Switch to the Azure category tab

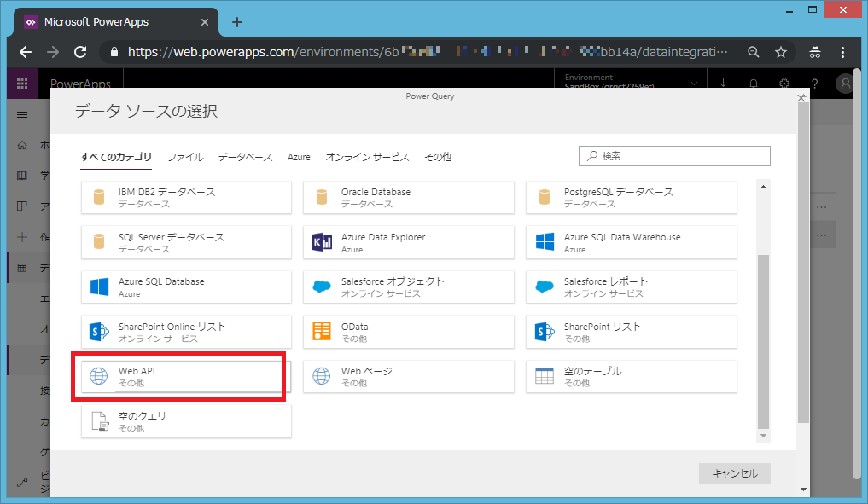tap(299, 157)
